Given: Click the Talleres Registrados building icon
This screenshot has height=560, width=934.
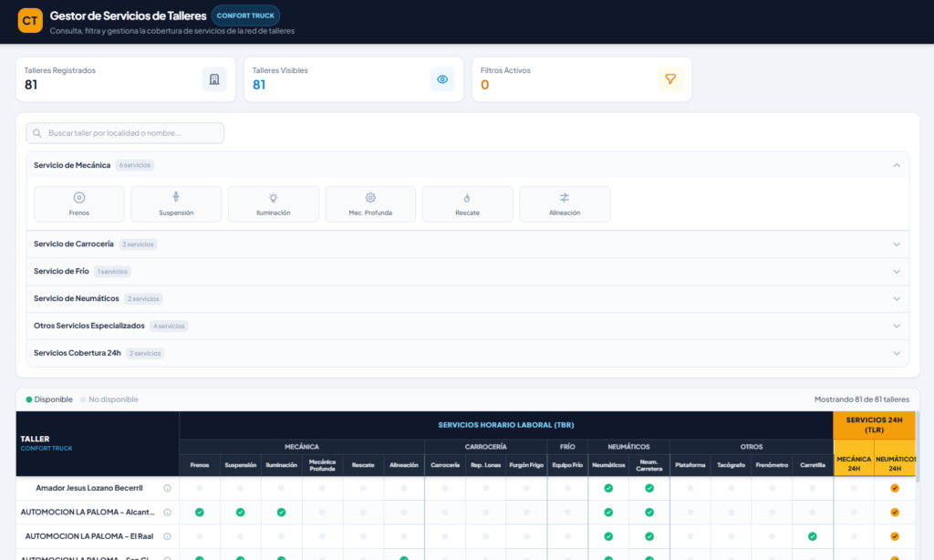Looking at the screenshot, I should pos(214,79).
